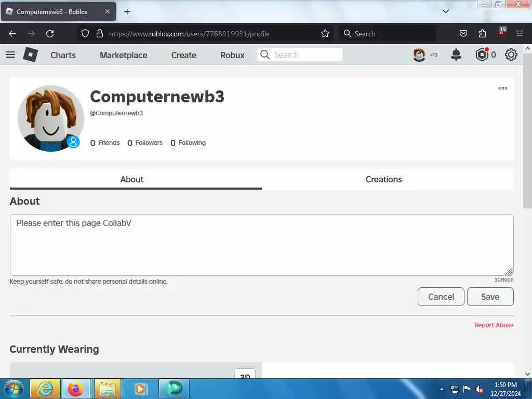Launch Internet Explorer from the taskbar

point(45,389)
